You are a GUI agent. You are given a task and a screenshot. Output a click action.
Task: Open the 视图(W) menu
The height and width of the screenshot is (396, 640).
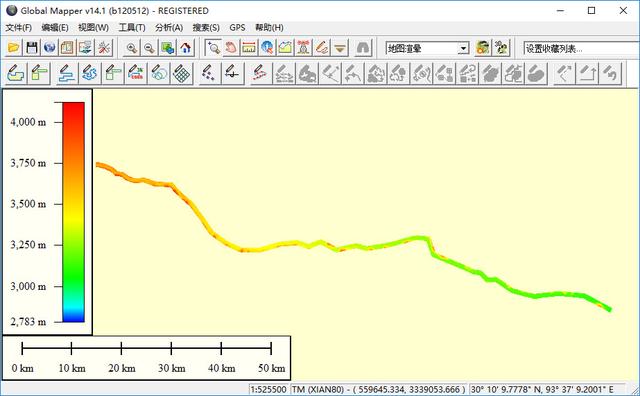(93, 27)
